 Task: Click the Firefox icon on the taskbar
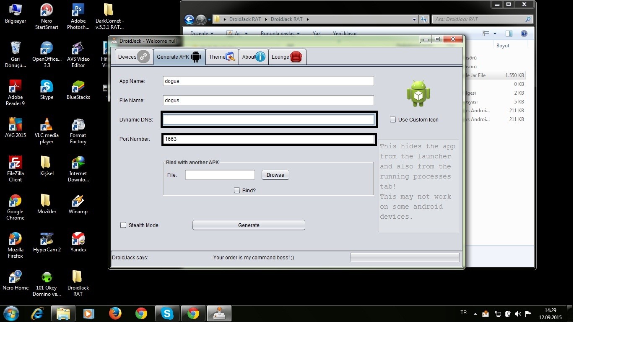click(115, 313)
